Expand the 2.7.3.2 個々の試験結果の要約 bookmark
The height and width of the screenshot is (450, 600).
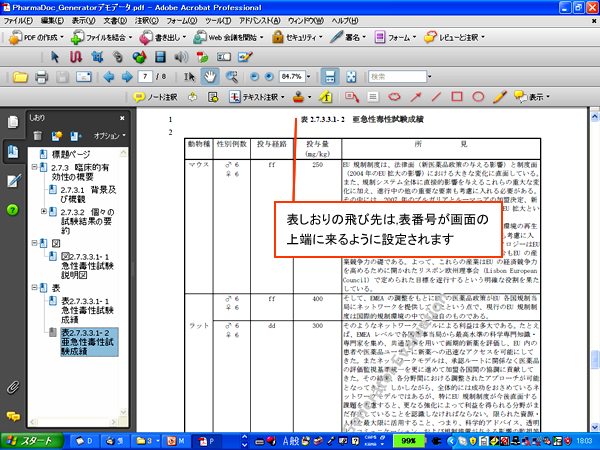click(x=44, y=211)
